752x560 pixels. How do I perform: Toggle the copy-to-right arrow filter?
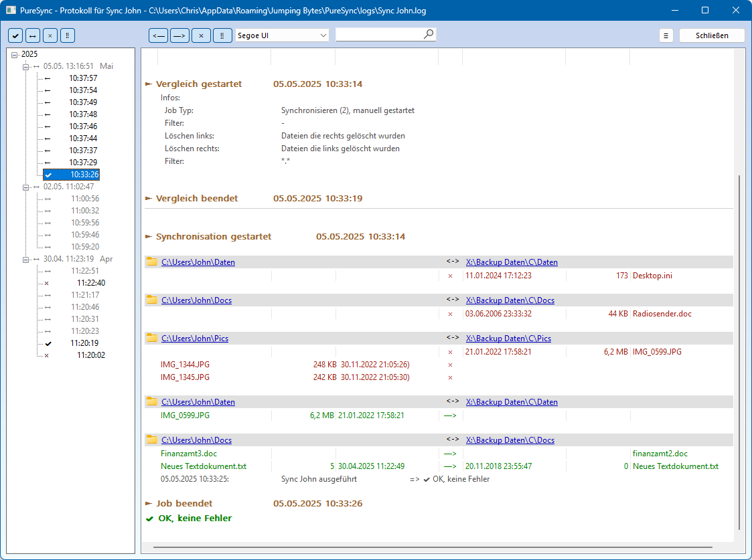point(179,35)
